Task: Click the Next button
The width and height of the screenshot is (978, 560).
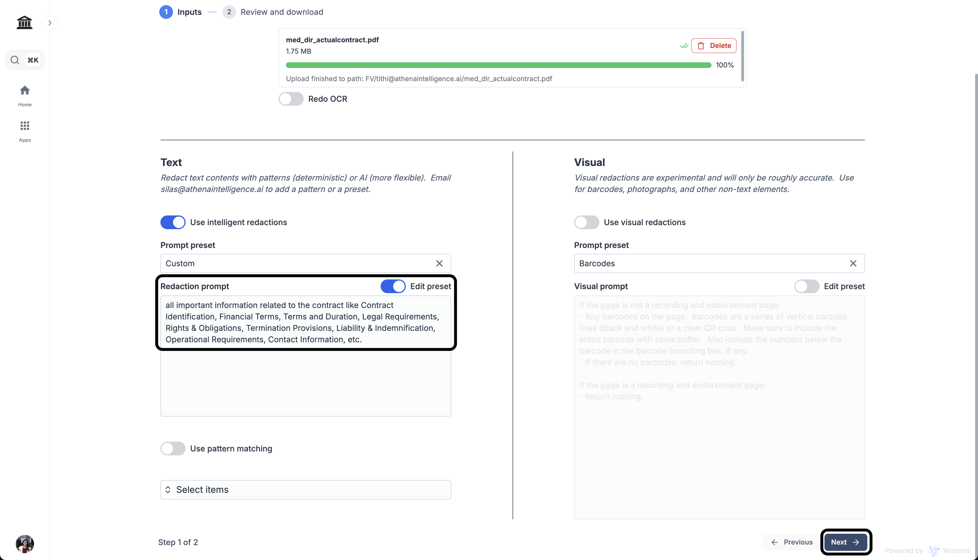Action: (x=845, y=542)
